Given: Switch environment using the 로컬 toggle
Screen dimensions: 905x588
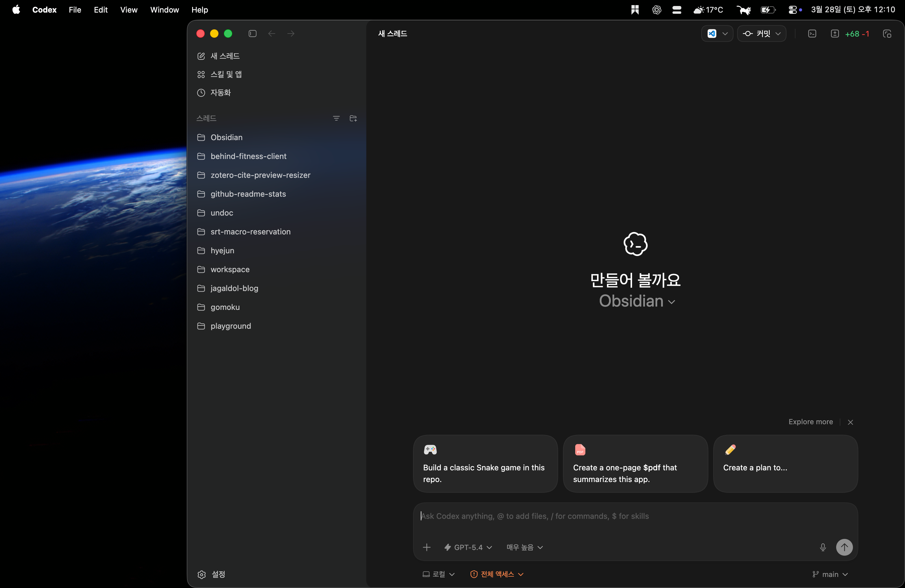Looking at the screenshot, I should click(438, 574).
